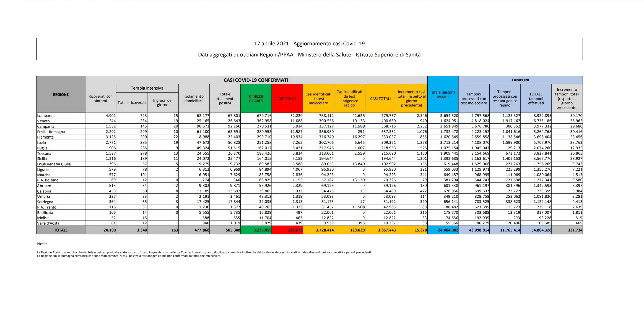
Task: Click the TOTALE row label
Action: (61, 230)
